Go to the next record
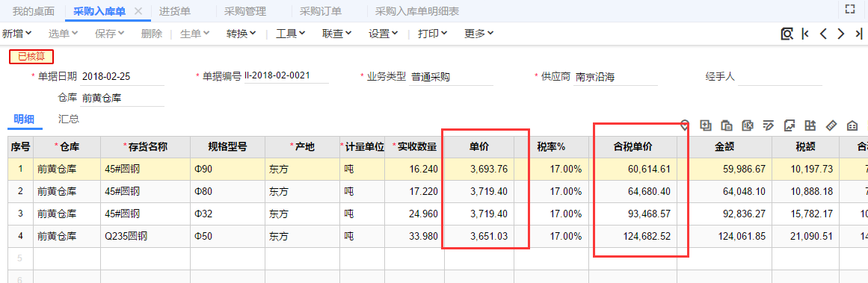Screen dimensions: 868x283 [841, 34]
